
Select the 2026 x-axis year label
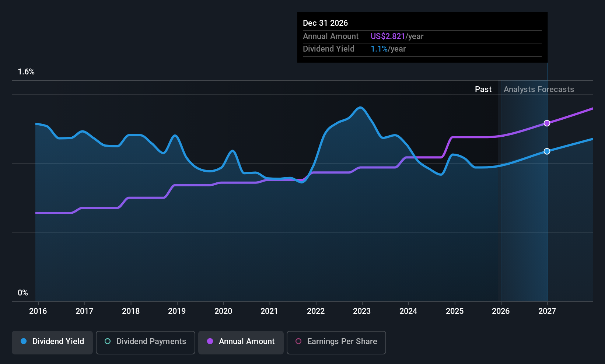pos(501,311)
